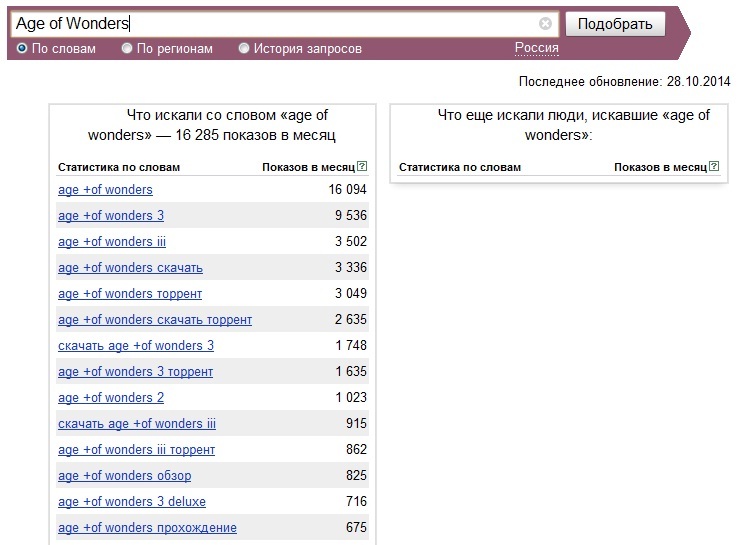Screen dimensions: 738x545
Task: Open age +of wonders iii торрент link
Action: tap(136, 450)
